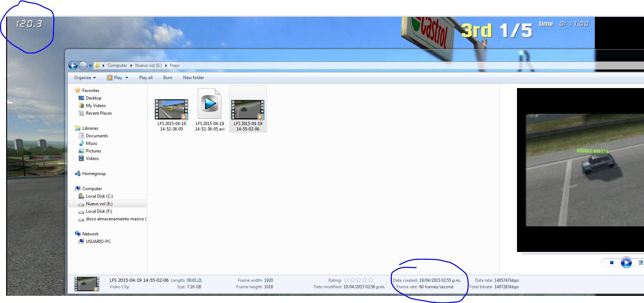
Task: Select the Libraries icon in navigation pane
Action: pyautogui.click(x=78, y=128)
